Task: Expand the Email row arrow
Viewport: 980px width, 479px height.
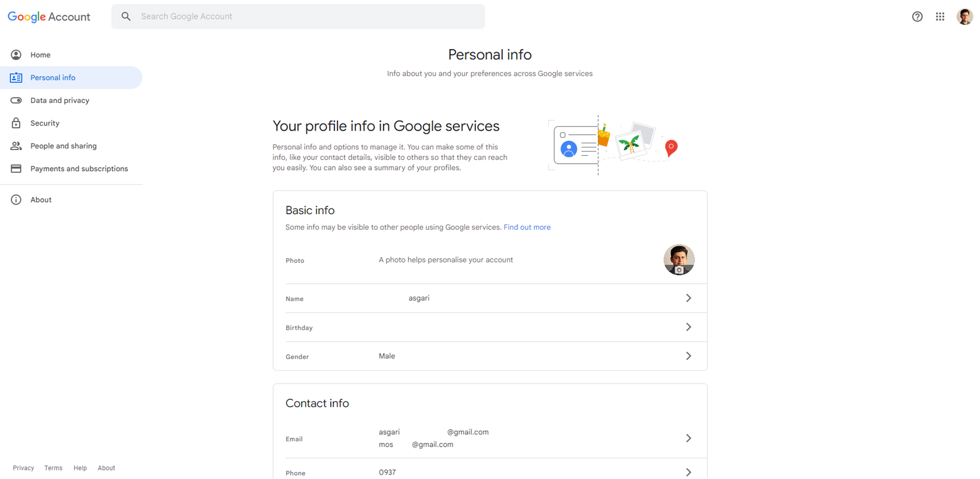Action: [689, 438]
